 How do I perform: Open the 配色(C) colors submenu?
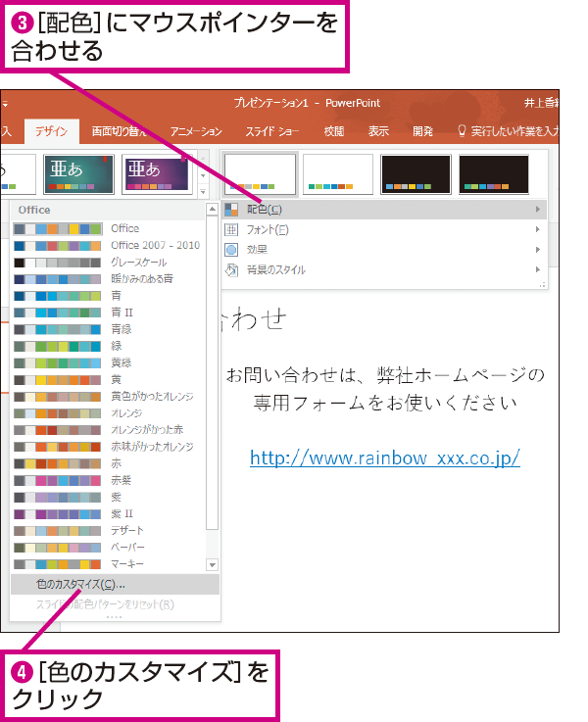(384, 210)
